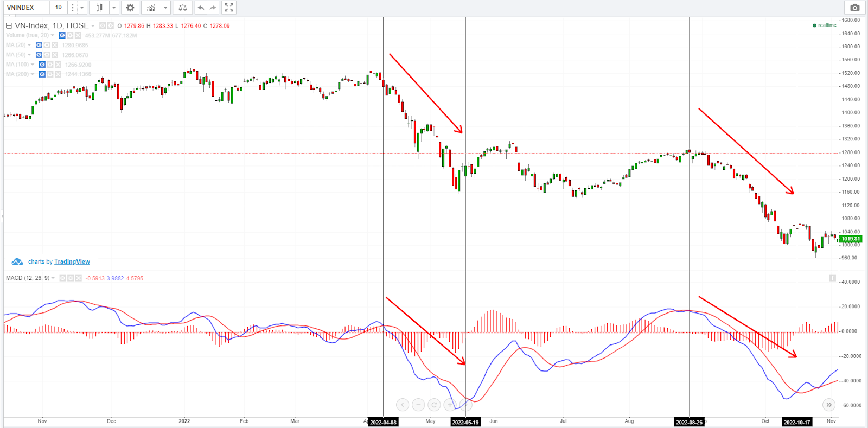The height and width of the screenshot is (428, 868).
Task: Open chart settings gear icon
Action: click(130, 8)
